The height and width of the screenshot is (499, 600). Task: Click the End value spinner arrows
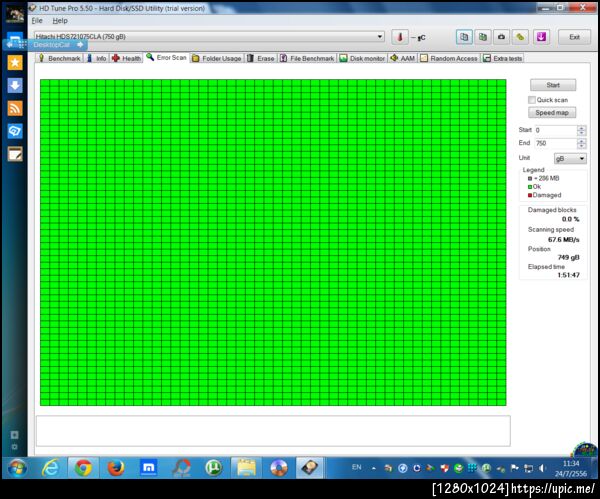click(x=581, y=144)
